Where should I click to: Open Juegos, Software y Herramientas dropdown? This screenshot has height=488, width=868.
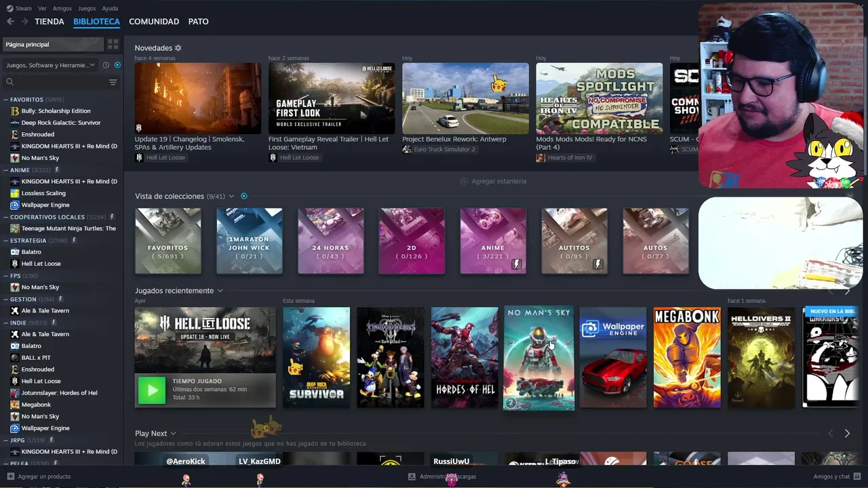point(52,65)
